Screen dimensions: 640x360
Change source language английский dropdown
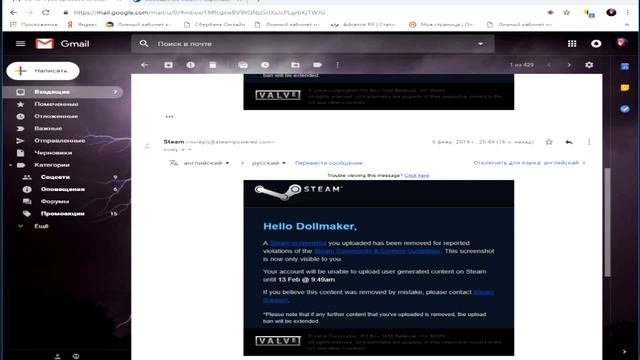[x=206, y=163]
